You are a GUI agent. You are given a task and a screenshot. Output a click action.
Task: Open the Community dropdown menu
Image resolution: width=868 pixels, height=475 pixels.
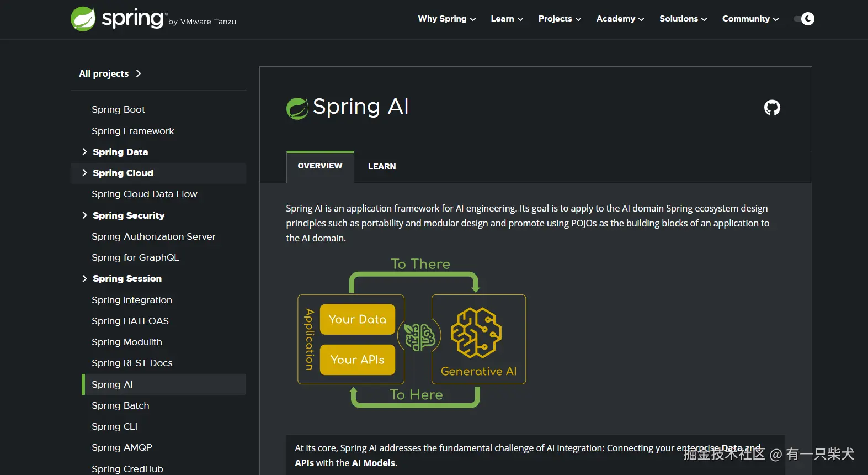pos(750,19)
